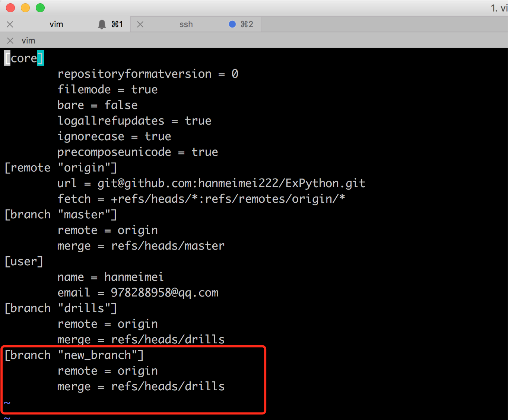Screen dimensions: 508x420
Task: Click the vim pane title label
Action: coord(28,41)
